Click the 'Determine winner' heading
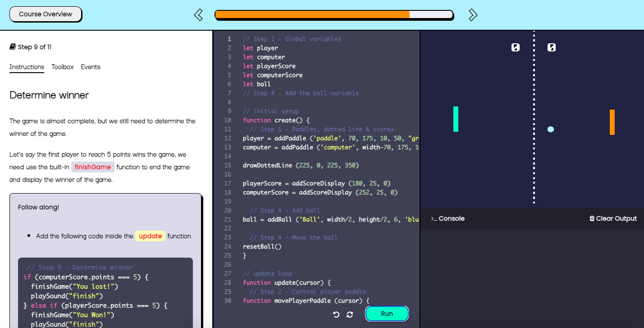644x328 pixels. coord(49,95)
